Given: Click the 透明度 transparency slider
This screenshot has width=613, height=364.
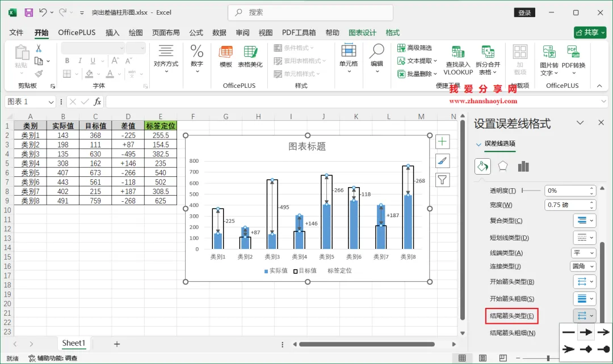Looking at the screenshot, I should (x=531, y=191).
